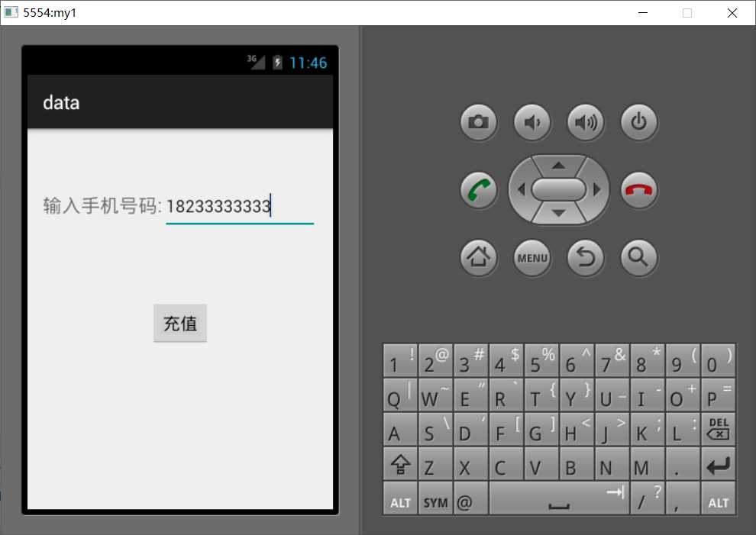Click the period key

pos(683,464)
